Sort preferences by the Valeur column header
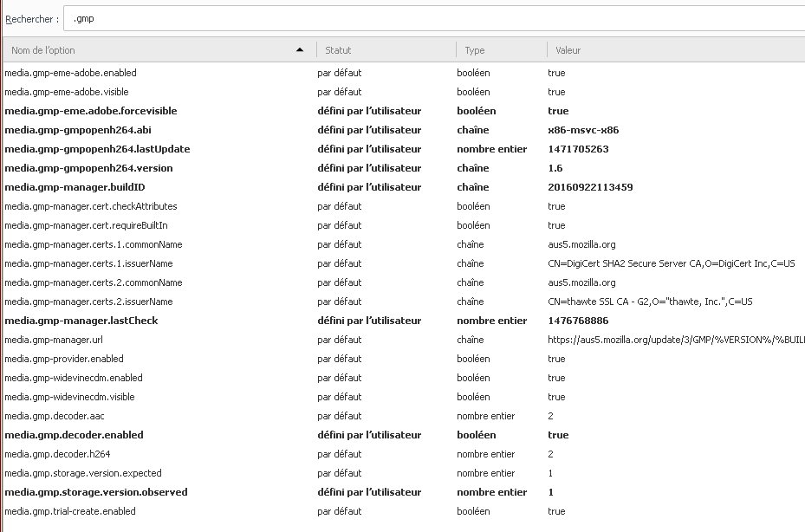 coord(667,50)
